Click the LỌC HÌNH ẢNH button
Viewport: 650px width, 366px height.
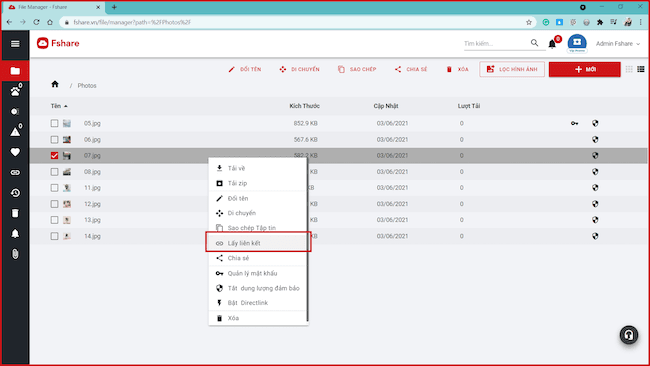point(512,69)
